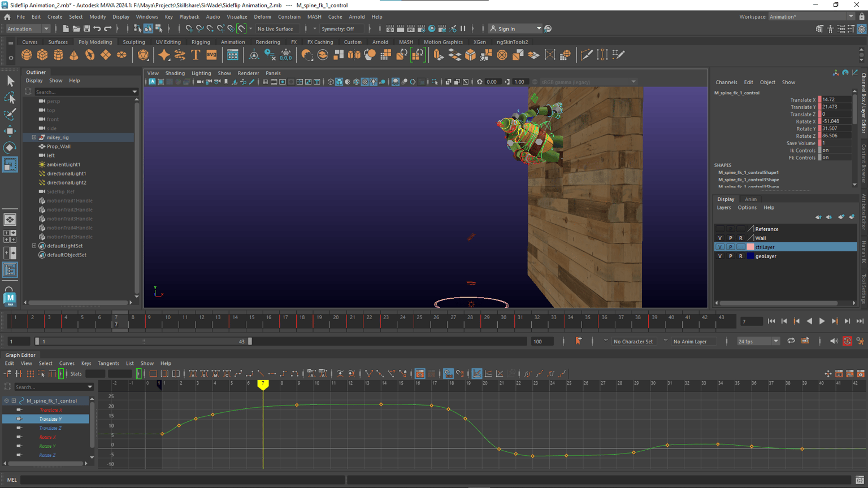The height and width of the screenshot is (488, 868).
Task: Expand the defaultLightSet node in Outliner
Action: 34,246
